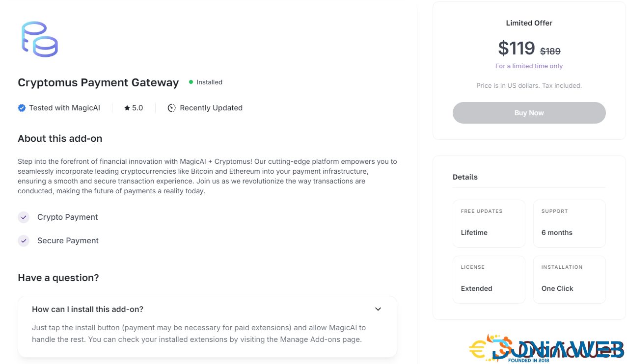Viewport: 627px width, 364px height.
Task: Collapse the install question chevron
Action: pos(378,309)
